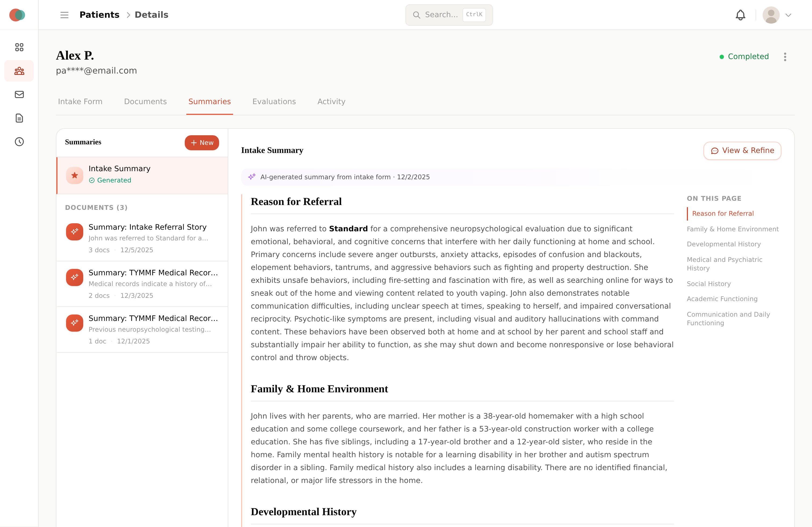The height and width of the screenshot is (527, 812).
Task: Open the mail envelope icon in sidebar
Action: click(x=19, y=94)
